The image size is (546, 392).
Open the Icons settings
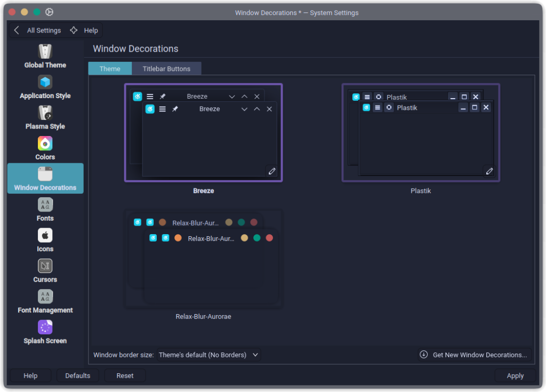(x=45, y=240)
